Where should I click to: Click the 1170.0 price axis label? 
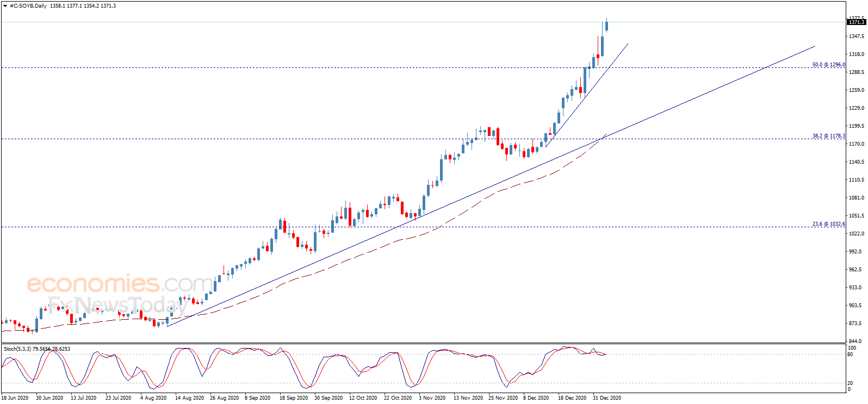[x=857, y=144]
